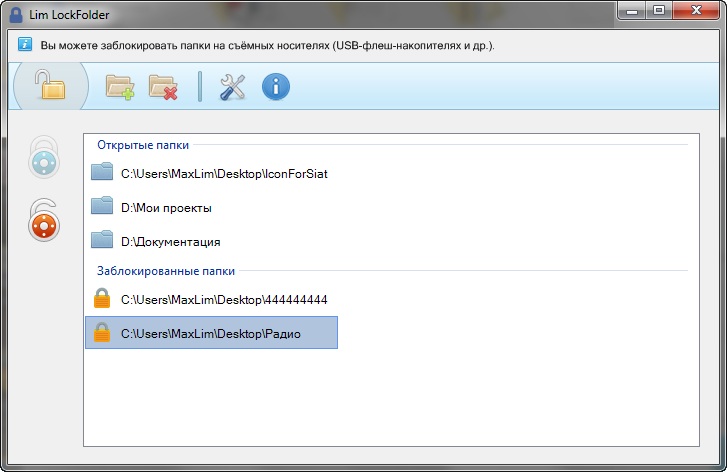Click the info tip icon in hint bar

(x=25, y=45)
